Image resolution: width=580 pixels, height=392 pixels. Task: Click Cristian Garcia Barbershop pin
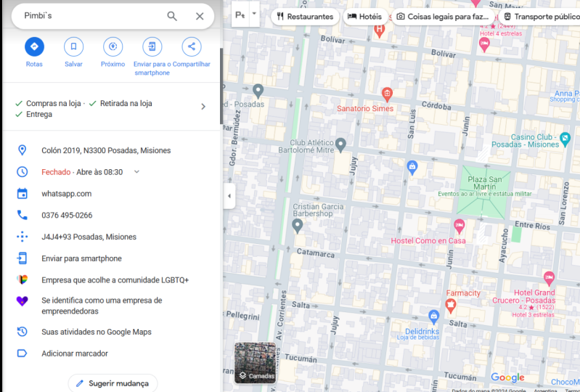[298, 226]
